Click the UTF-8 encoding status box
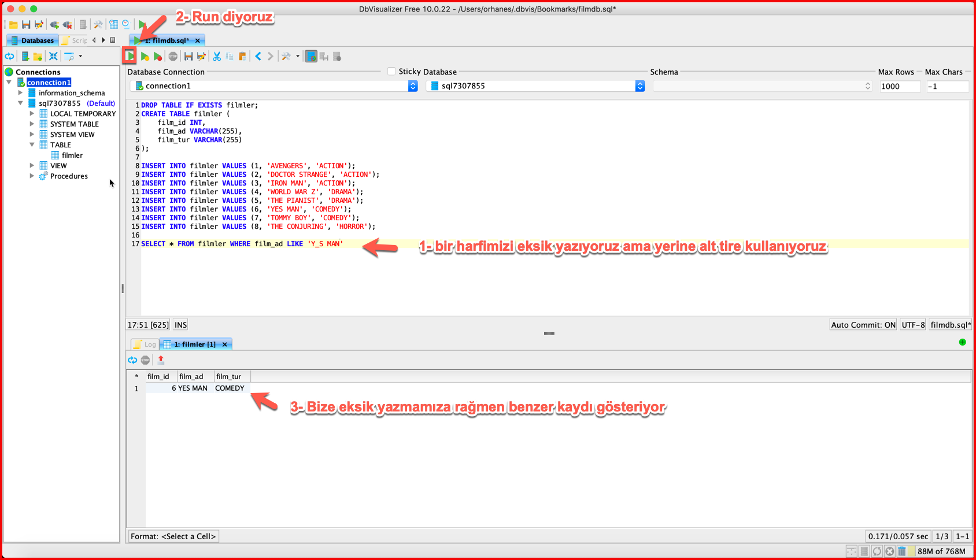Image resolution: width=976 pixels, height=560 pixels. (x=913, y=325)
